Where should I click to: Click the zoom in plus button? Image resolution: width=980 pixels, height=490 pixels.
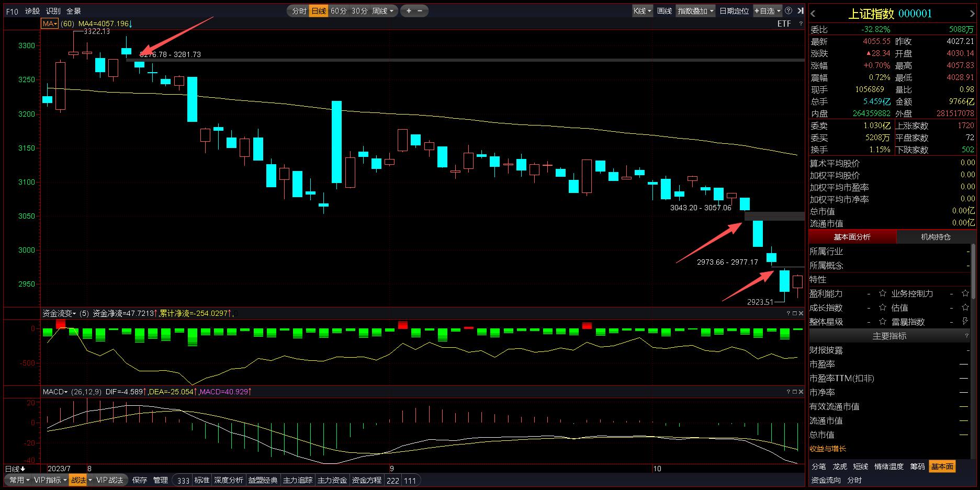409,11
